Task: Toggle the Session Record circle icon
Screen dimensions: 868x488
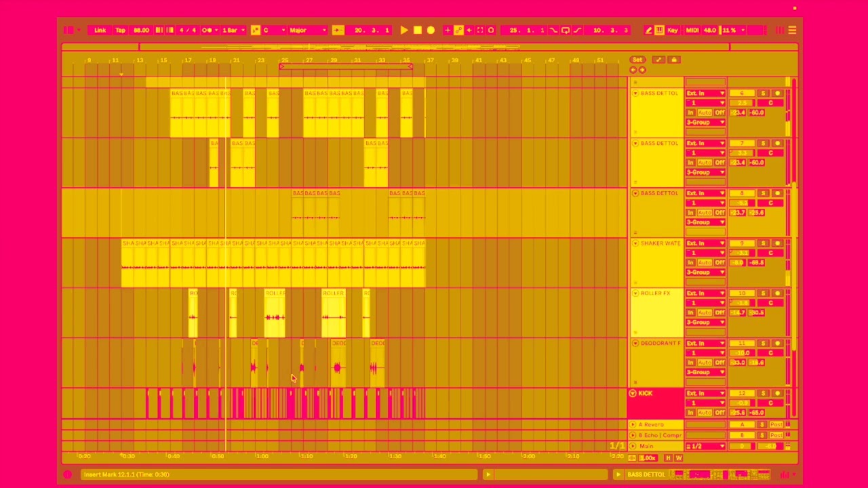Action: 491,30
